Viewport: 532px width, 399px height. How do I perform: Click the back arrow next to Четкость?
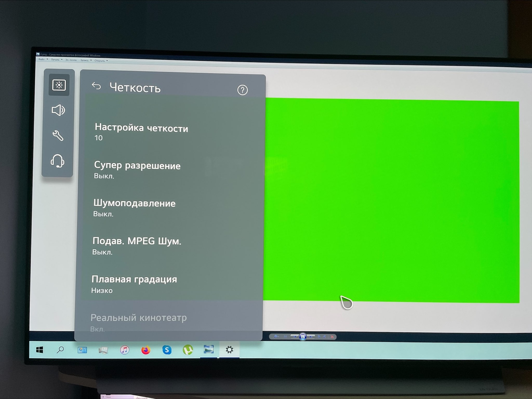point(96,86)
